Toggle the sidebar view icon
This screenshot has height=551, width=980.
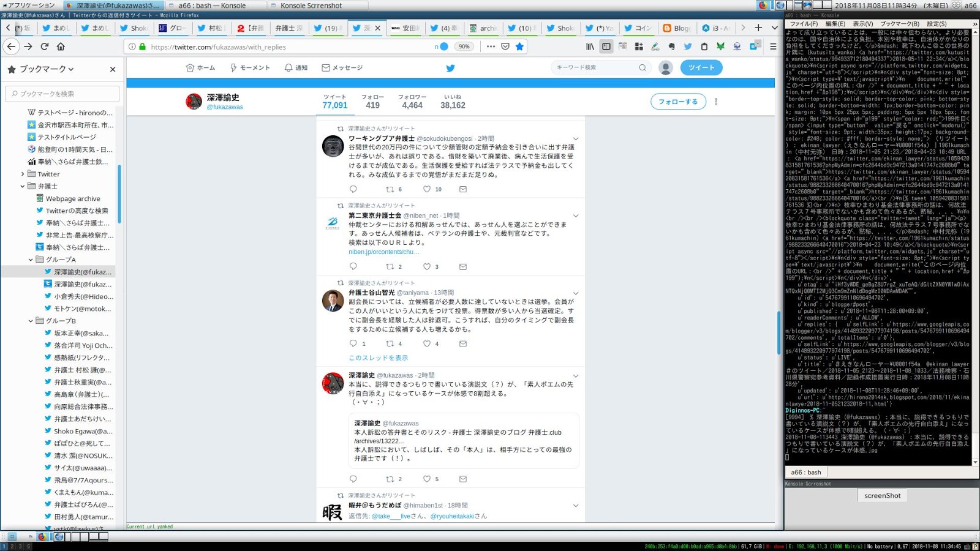pyautogui.click(x=606, y=47)
